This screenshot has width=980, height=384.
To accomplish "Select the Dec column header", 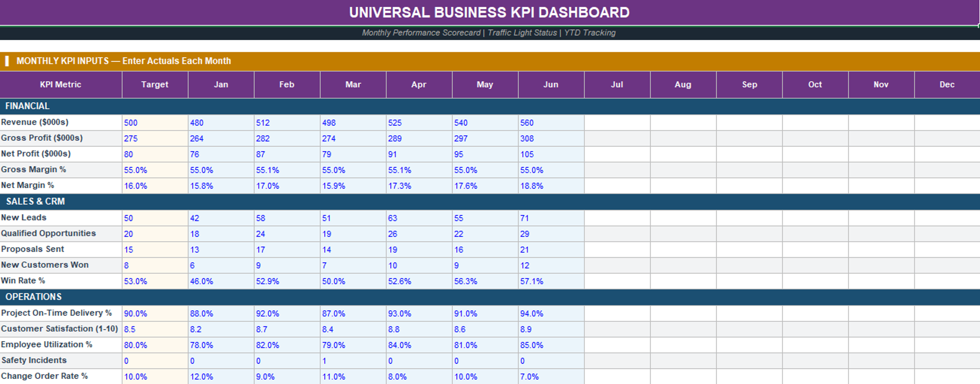I will coord(947,84).
